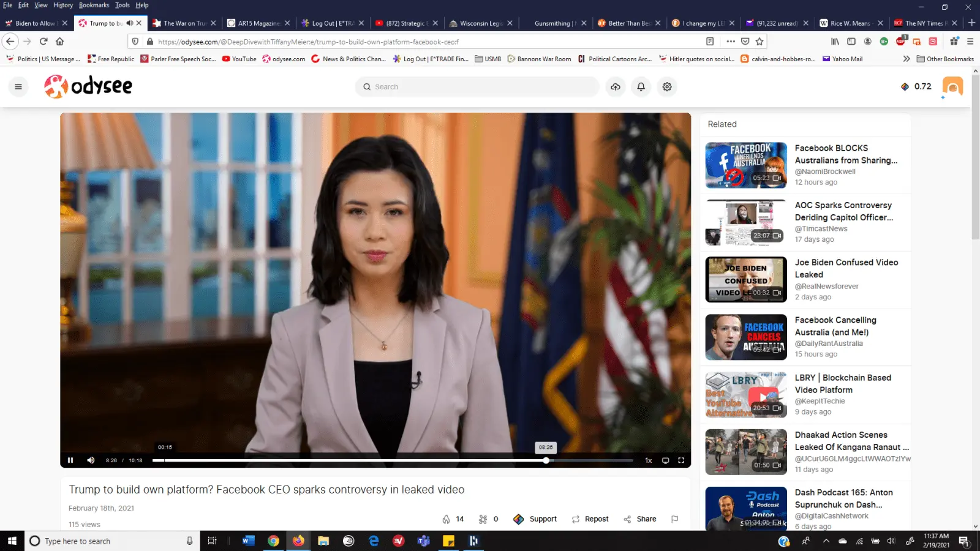Open Odysee hamburger sidebar menu
The height and width of the screenshot is (551, 980).
18,87
